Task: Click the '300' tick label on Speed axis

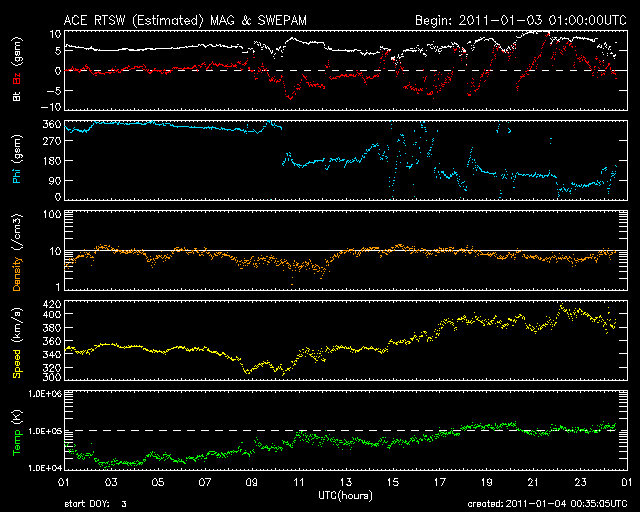Action: pyautogui.click(x=52, y=377)
